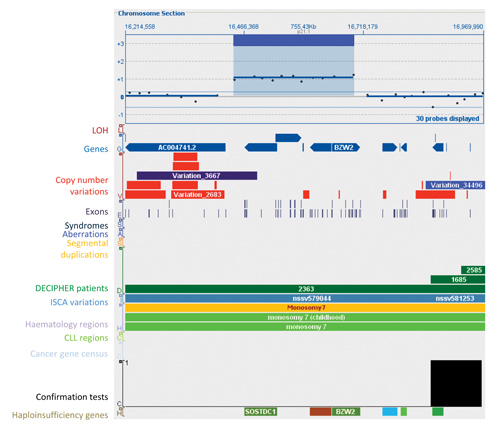Image resolution: width=500 pixels, height=425 pixels.
Task: Click ISCA variation nssv581253
Action: [x=455, y=298]
